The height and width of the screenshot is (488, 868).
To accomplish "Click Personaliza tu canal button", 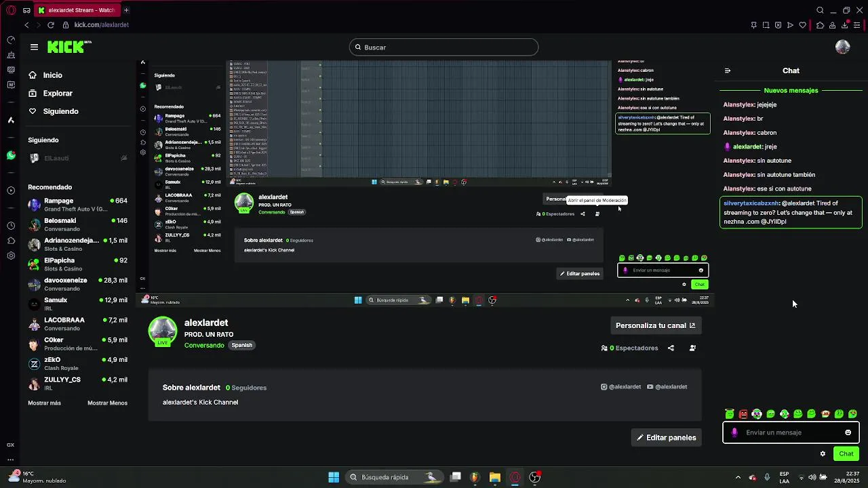I will point(656,325).
